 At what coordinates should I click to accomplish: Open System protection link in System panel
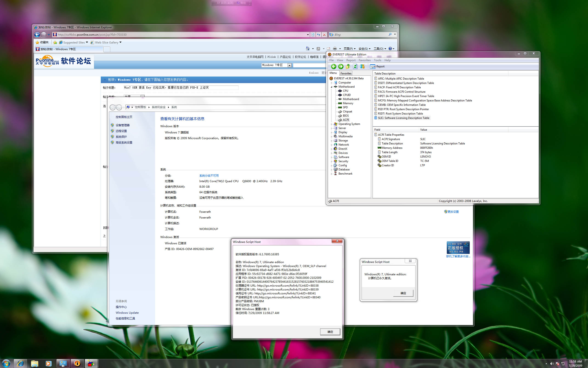click(121, 137)
